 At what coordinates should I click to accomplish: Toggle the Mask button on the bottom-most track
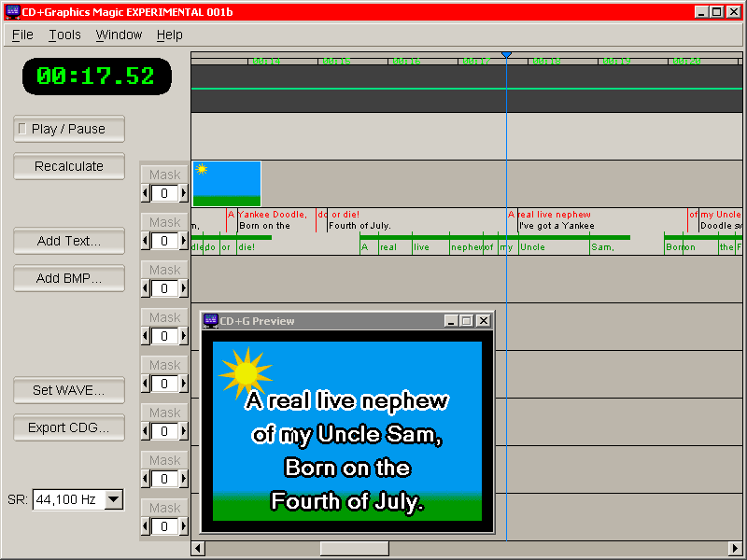click(x=165, y=508)
